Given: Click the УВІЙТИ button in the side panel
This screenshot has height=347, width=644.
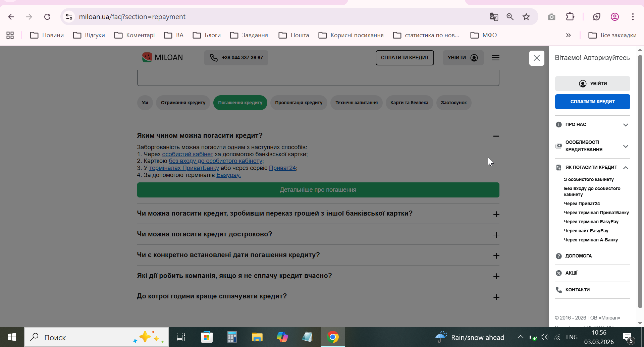Looking at the screenshot, I should point(593,83).
